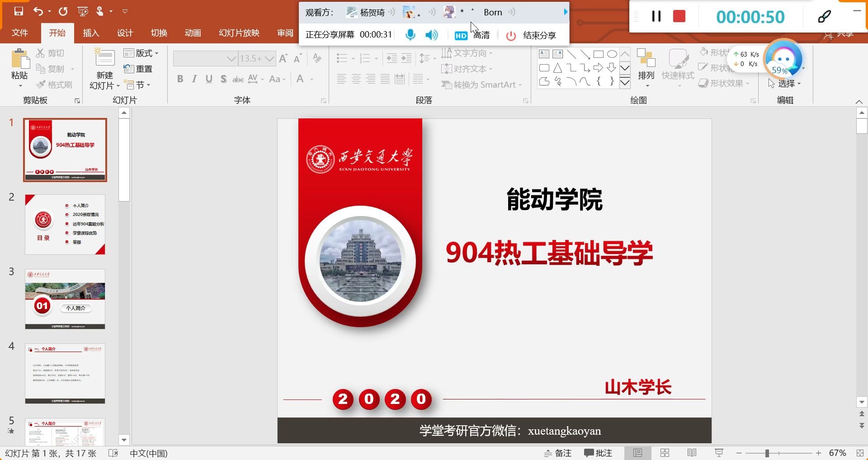Reset the slide layout
Screen dimensions: 868x460
tap(138, 69)
